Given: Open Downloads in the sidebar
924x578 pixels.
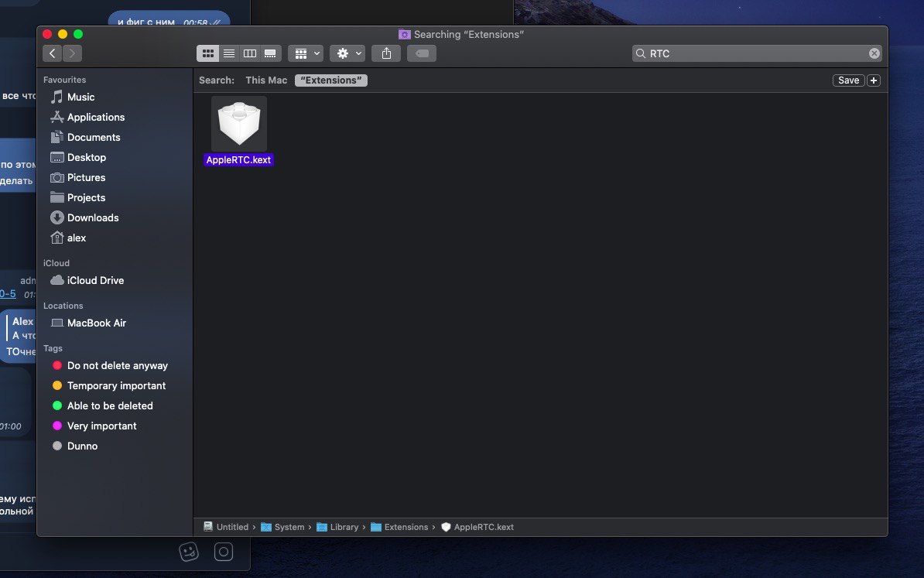Looking at the screenshot, I should (93, 217).
